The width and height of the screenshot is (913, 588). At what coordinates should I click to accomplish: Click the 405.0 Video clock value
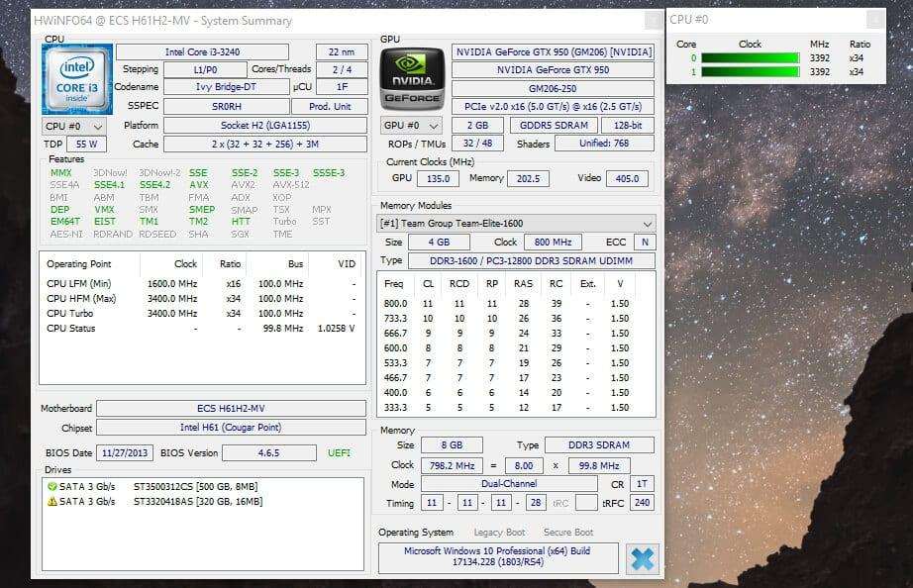[627, 179]
